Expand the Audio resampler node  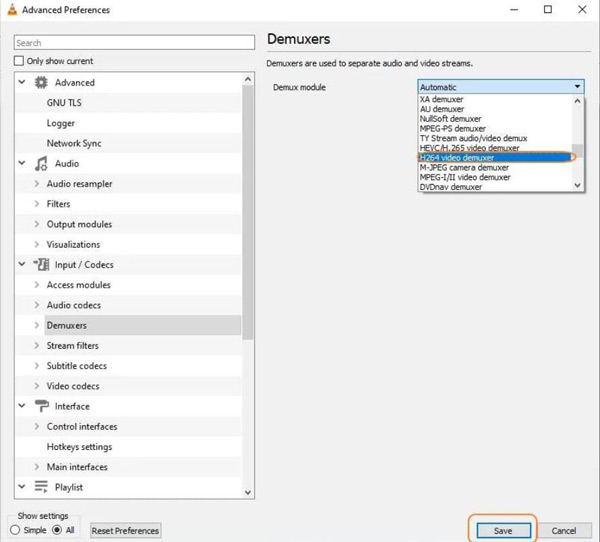[37, 184]
